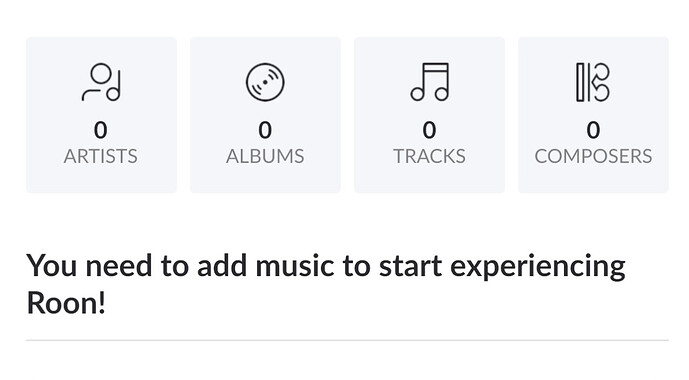Click the Tracks double music note icon
Image resolution: width=689 pixels, height=380 pixels.
pos(430,82)
